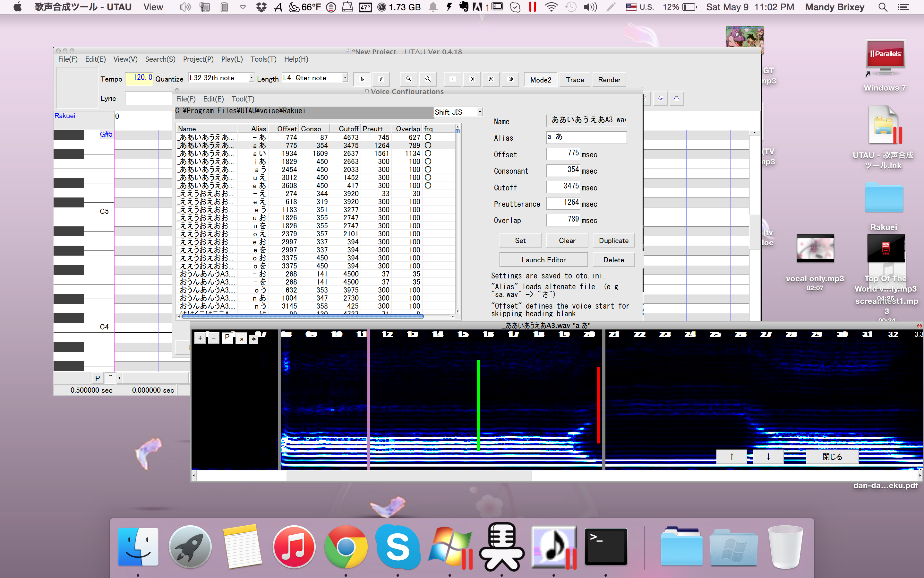The image size is (924, 578).
Task: Open Tool(T) menu in Voice Configurations
Action: [243, 99]
